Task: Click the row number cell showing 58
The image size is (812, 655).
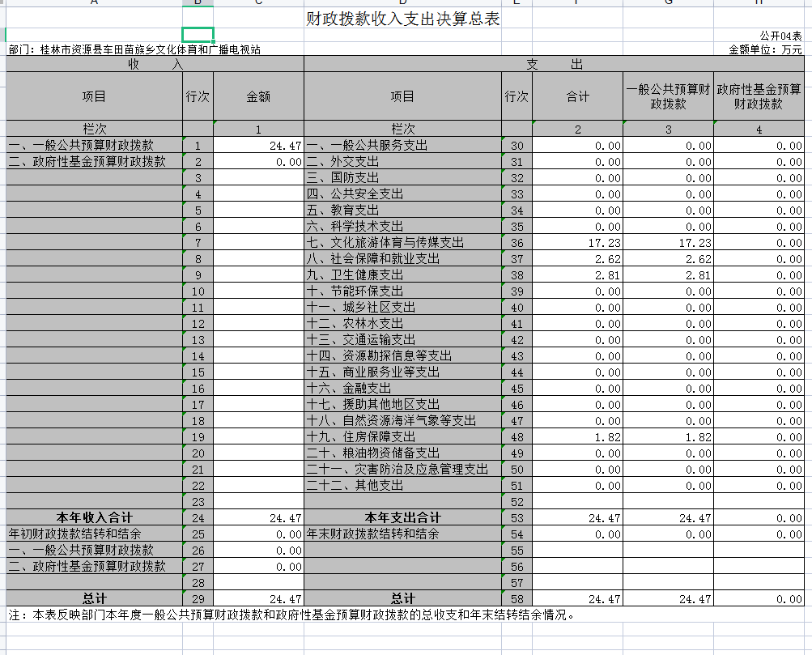Action: pos(517,599)
